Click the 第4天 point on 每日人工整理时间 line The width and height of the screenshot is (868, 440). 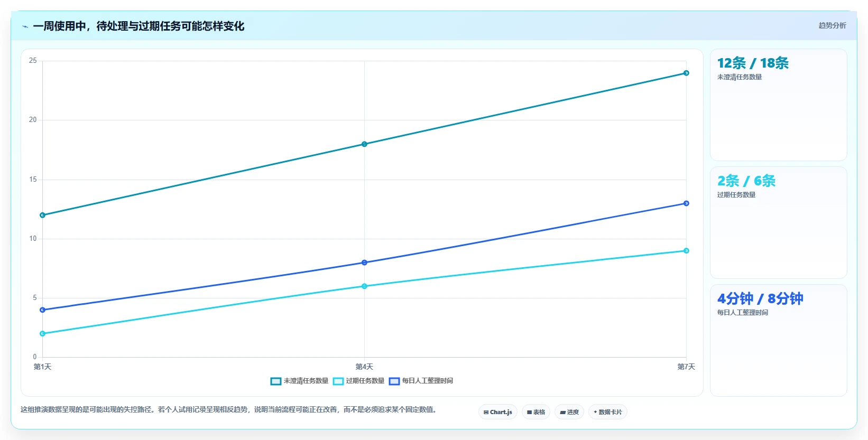click(364, 263)
